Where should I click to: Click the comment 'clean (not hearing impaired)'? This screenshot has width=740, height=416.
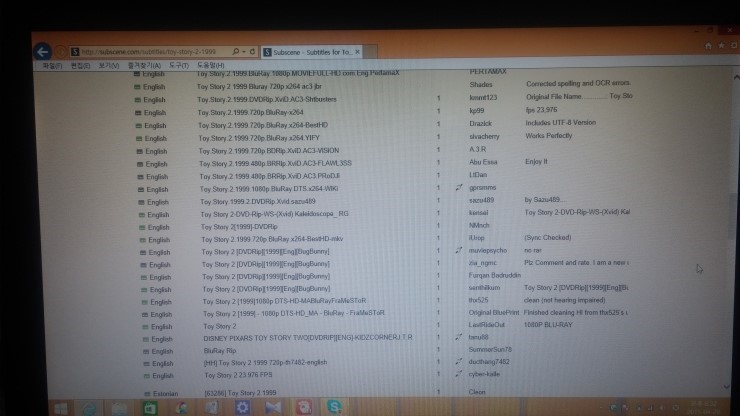pyautogui.click(x=564, y=300)
